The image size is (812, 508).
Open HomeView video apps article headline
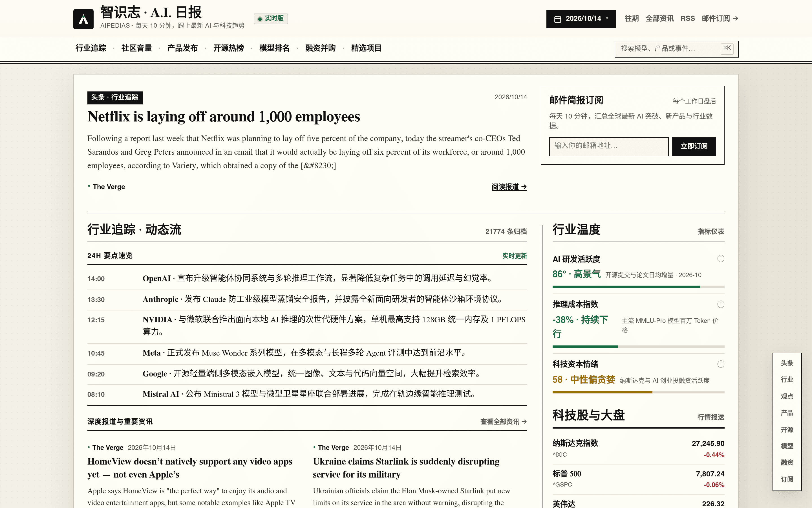[x=190, y=468]
